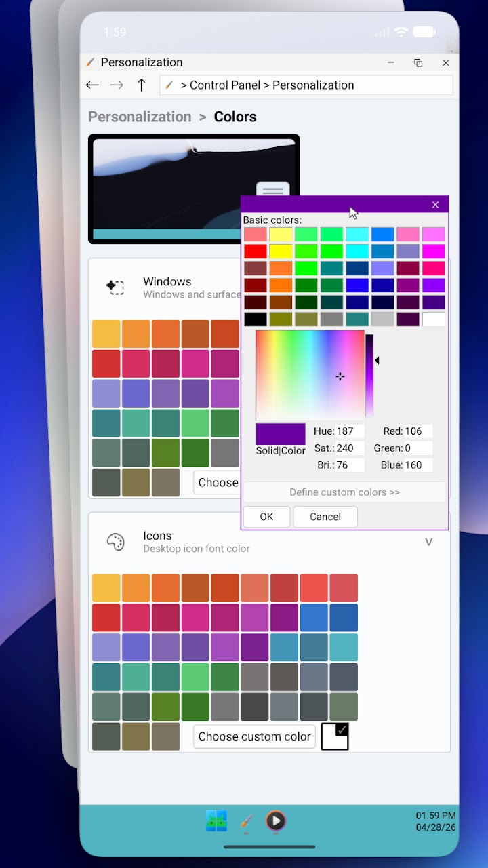Click the desktop preview thumbnail
This screenshot has width=488, height=868.
[194, 189]
